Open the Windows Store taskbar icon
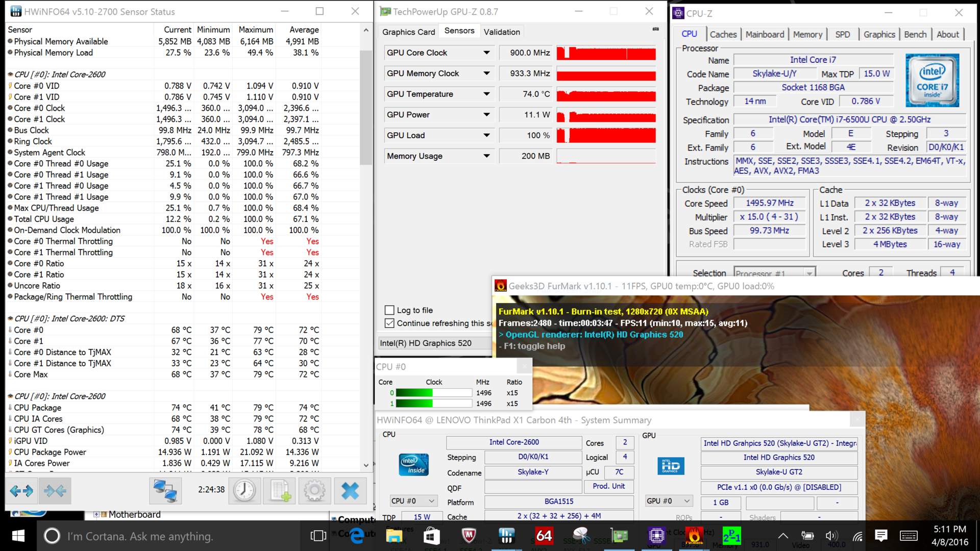The height and width of the screenshot is (551, 980). (431, 536)
